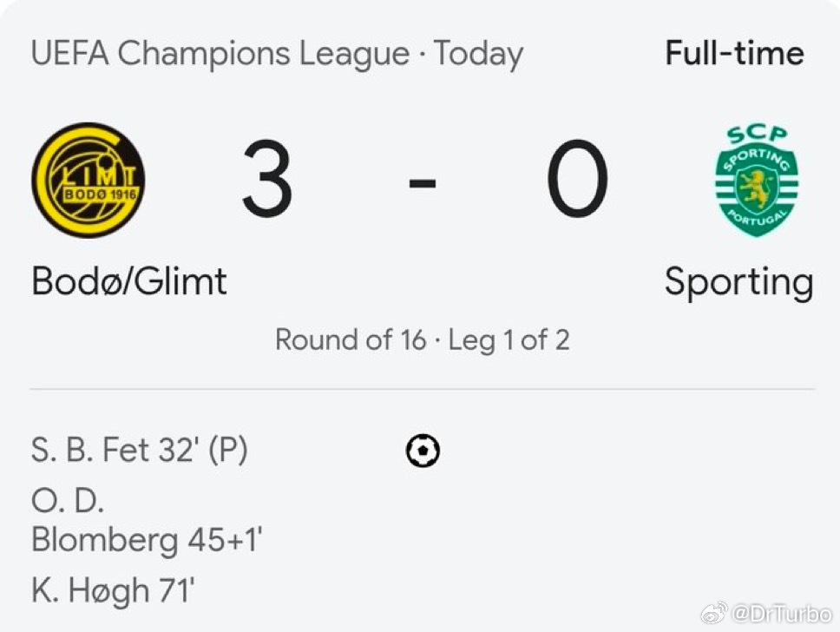Click Sporting's score of 0
840x632 pixels.
[577, 181]
